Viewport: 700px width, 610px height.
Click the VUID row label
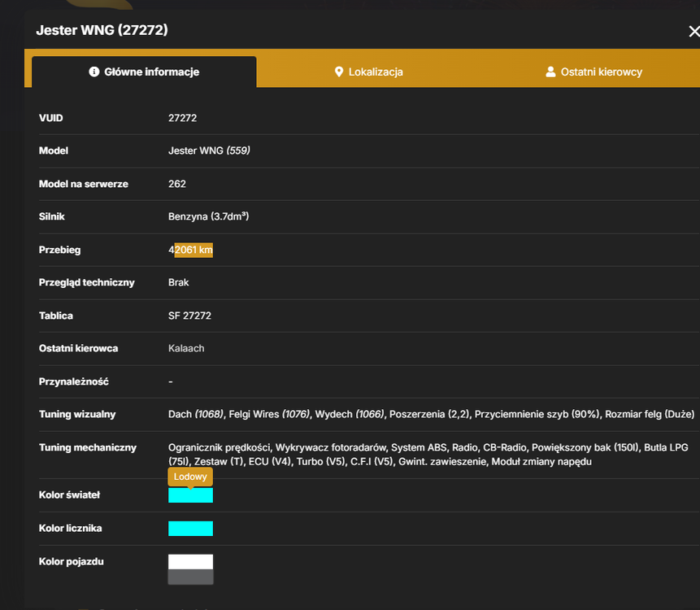coord(51,118)
